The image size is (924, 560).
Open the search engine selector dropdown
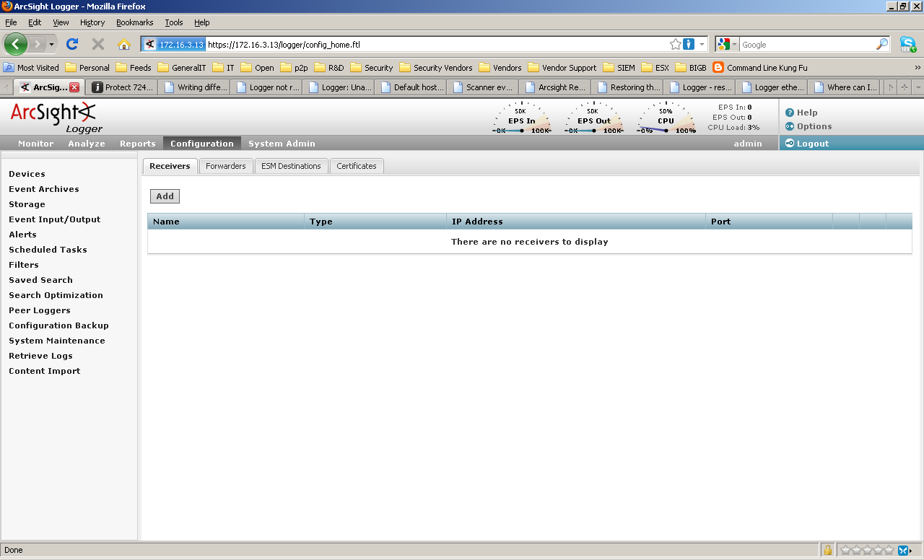pos(734,44)
